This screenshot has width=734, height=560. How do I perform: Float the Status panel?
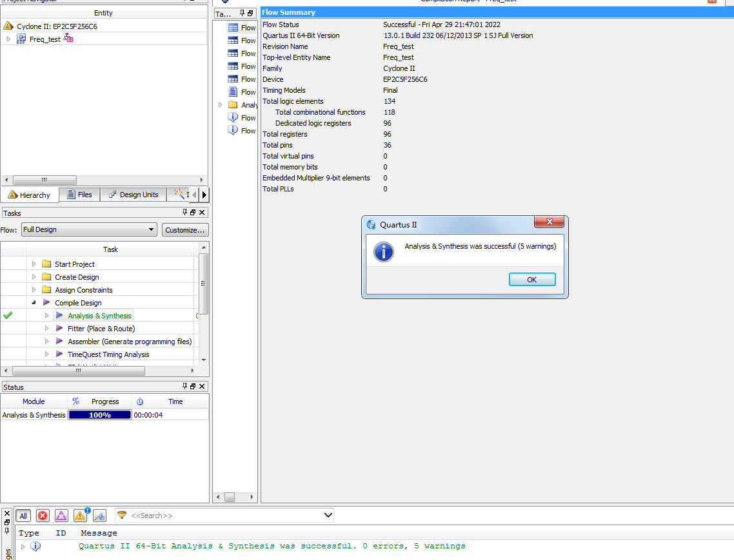[193, 386]
